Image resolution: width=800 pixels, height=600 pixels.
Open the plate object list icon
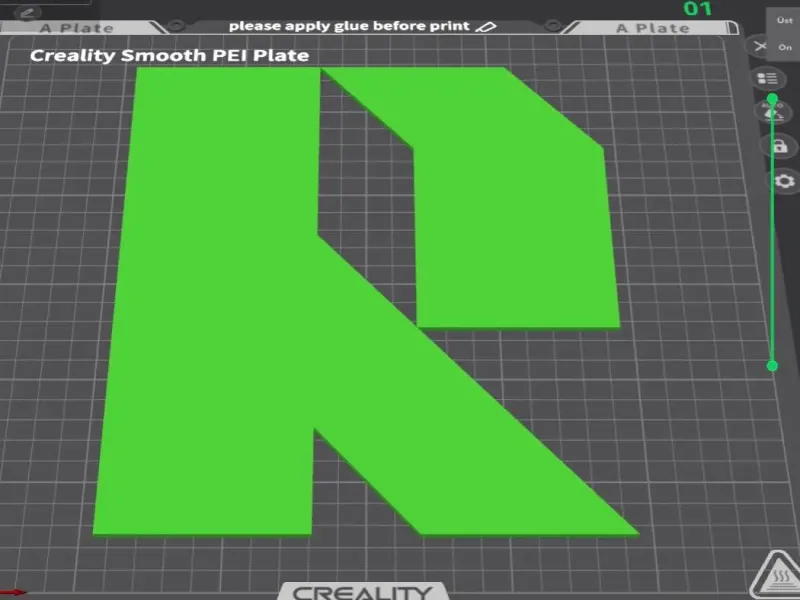click(767, 79)
